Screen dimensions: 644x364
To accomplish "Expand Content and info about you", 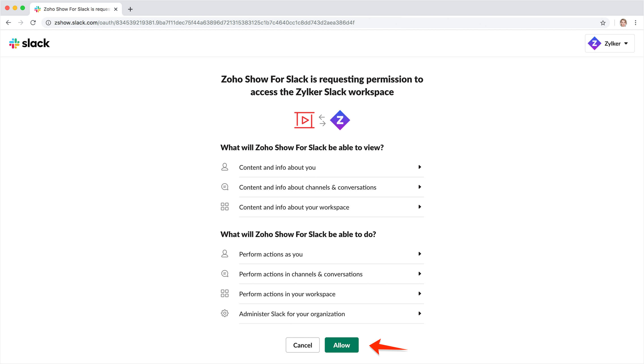I will click(419, 167).
